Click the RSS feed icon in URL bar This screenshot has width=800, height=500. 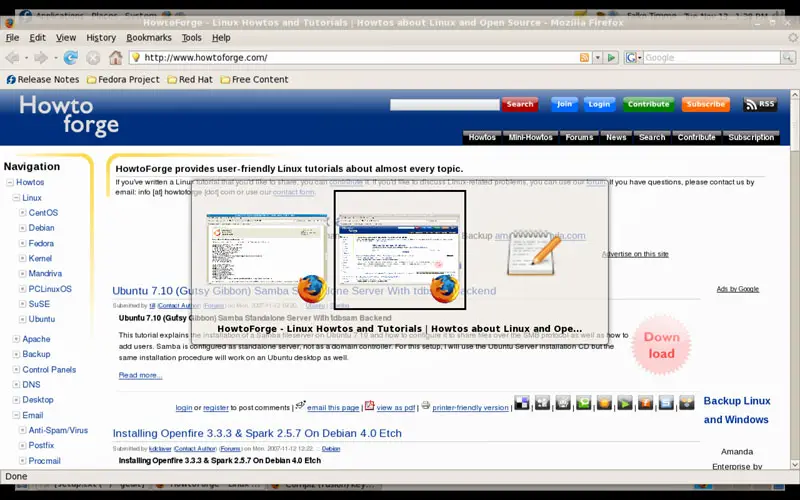(584, 58)
